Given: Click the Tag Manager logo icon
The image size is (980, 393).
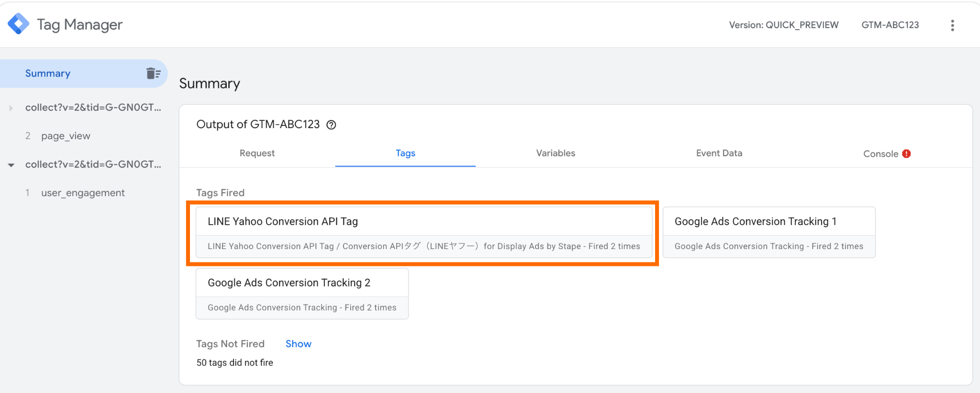Looking at the screenshot, I should pyautogui.click(x=19, y=24).
